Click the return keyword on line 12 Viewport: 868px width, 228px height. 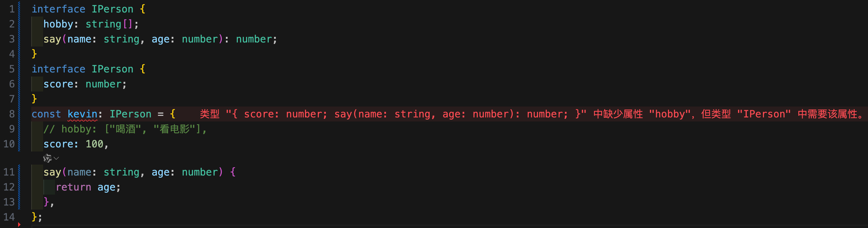point(73,187)
